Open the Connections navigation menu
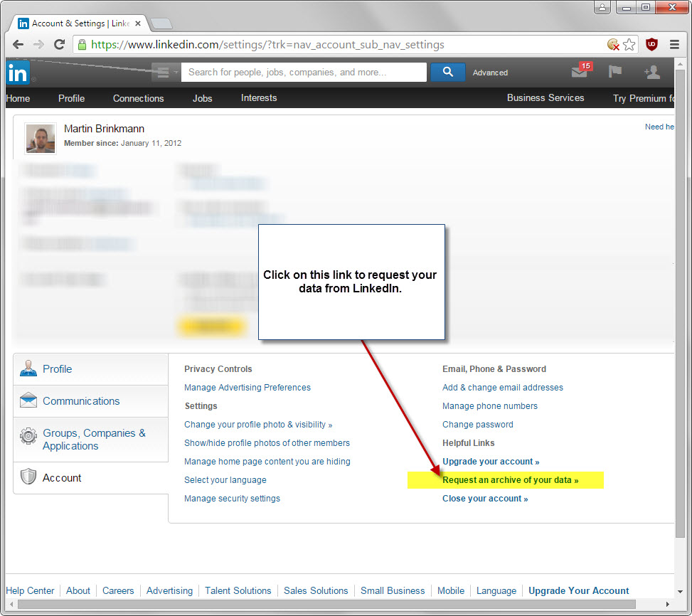The height and width of the screenshot is (616, 692). point(138,98)
